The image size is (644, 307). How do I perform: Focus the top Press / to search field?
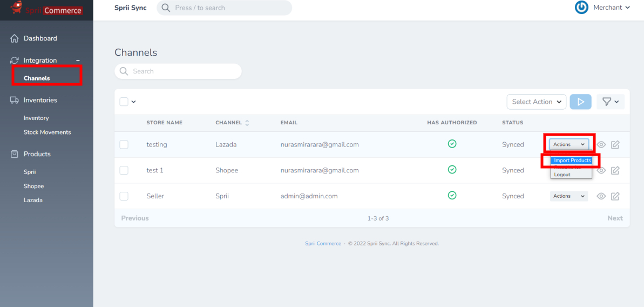pos(224,8)
